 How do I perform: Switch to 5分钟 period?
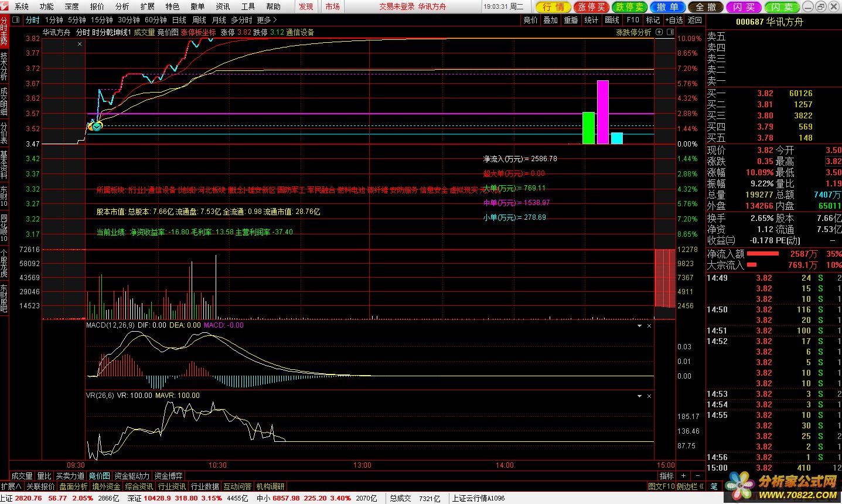click(x=77, y=20)
